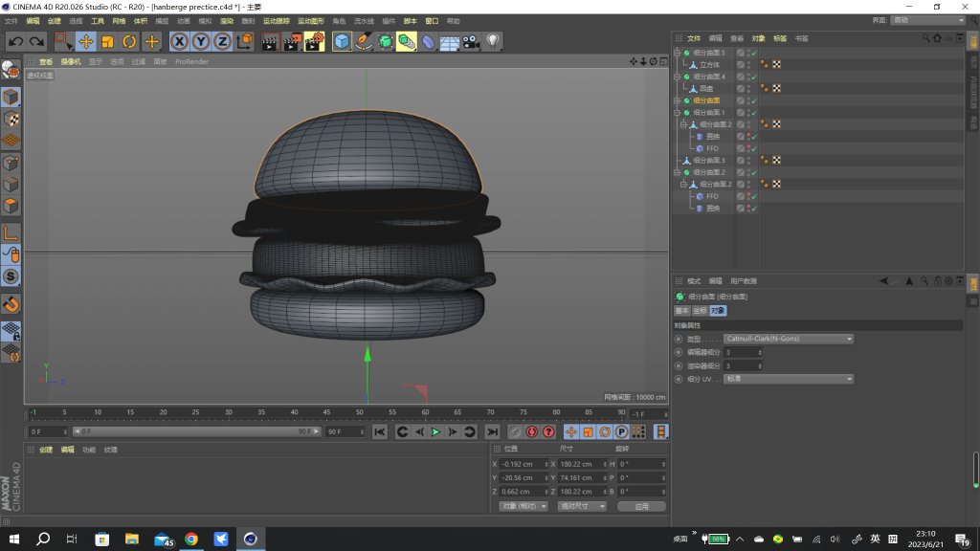Open the render settings clapperboard
This screenshot has width=980, height=551.
pos(314,42)
